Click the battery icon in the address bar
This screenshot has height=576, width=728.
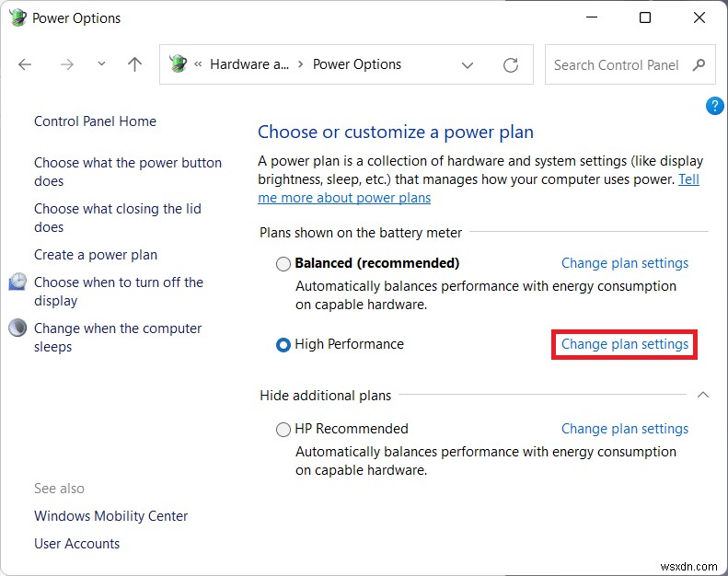tap(179, 64)
